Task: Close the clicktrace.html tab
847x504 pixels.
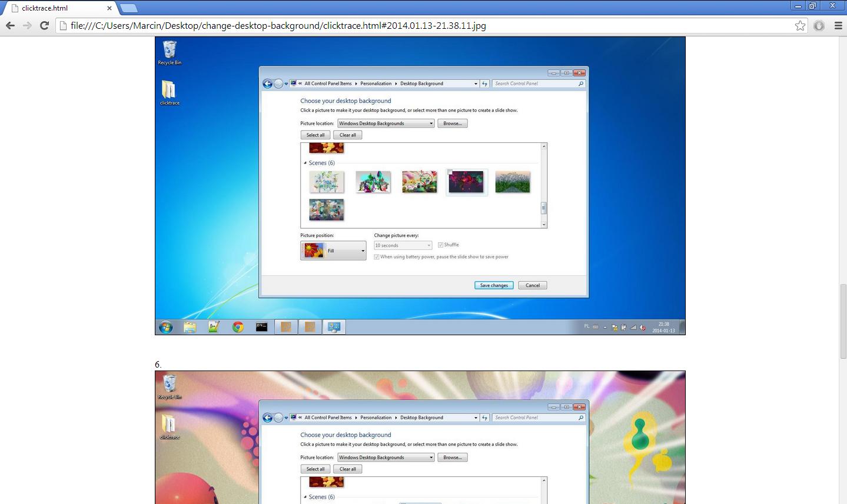Action: (x=109, y=8)
